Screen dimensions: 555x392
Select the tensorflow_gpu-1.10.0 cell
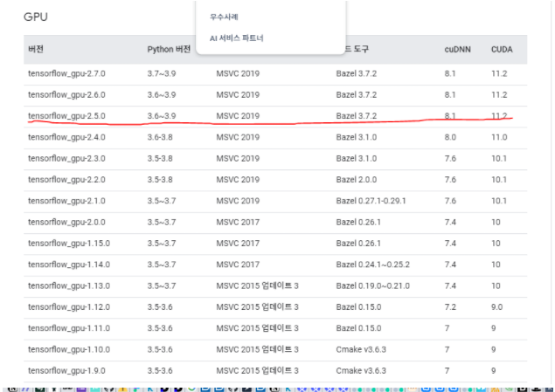coord(69,349)
